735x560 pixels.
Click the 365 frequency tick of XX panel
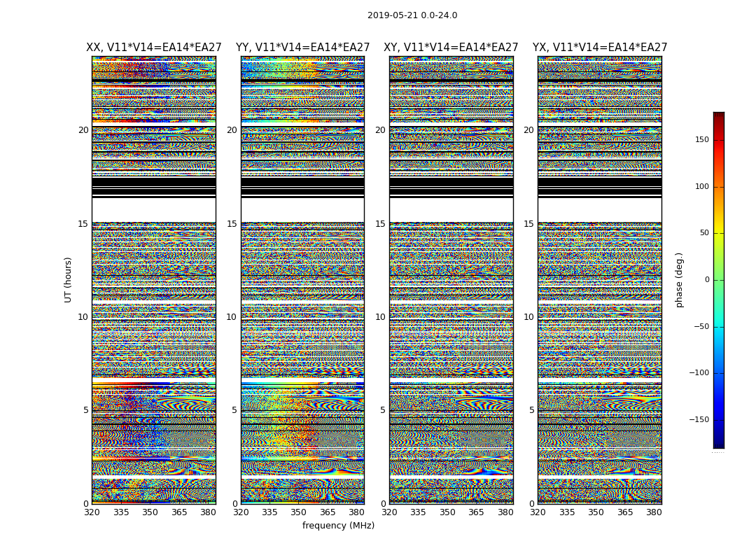179,512
